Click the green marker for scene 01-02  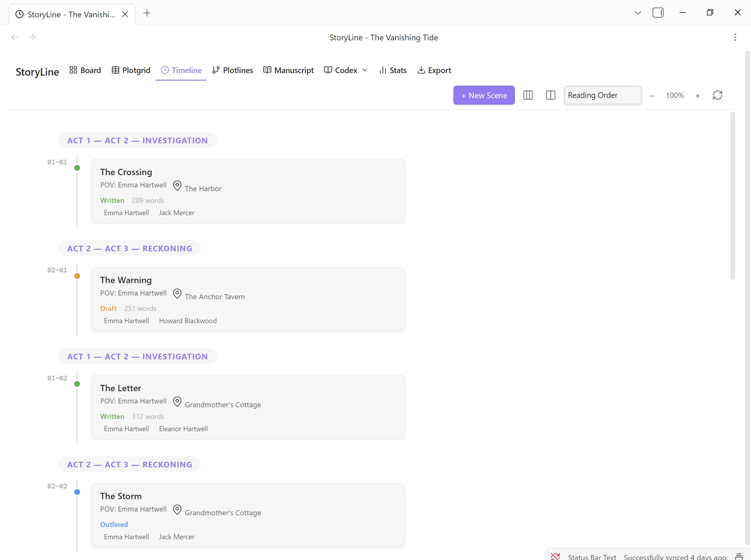coord(77,384)
